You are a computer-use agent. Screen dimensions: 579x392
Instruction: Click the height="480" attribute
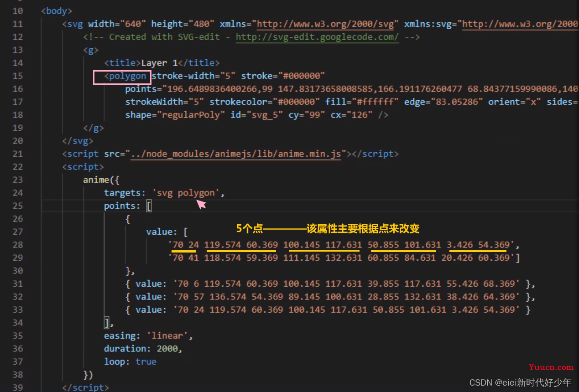tap(183, 24)
